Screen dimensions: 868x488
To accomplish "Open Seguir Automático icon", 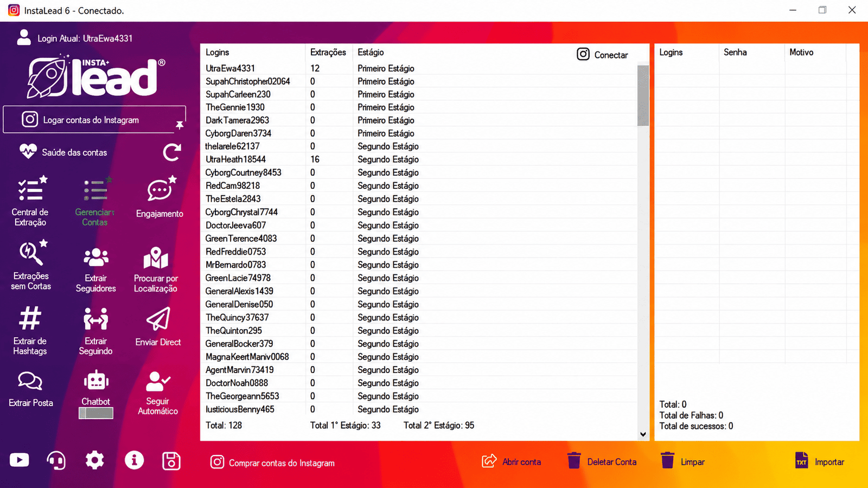I will tap(158, 382).
